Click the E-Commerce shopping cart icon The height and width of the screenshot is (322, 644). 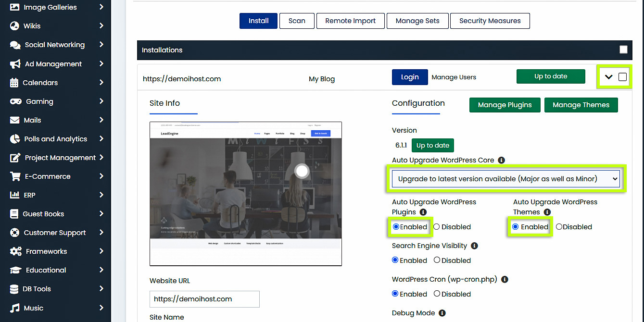[x=15, y=176]
